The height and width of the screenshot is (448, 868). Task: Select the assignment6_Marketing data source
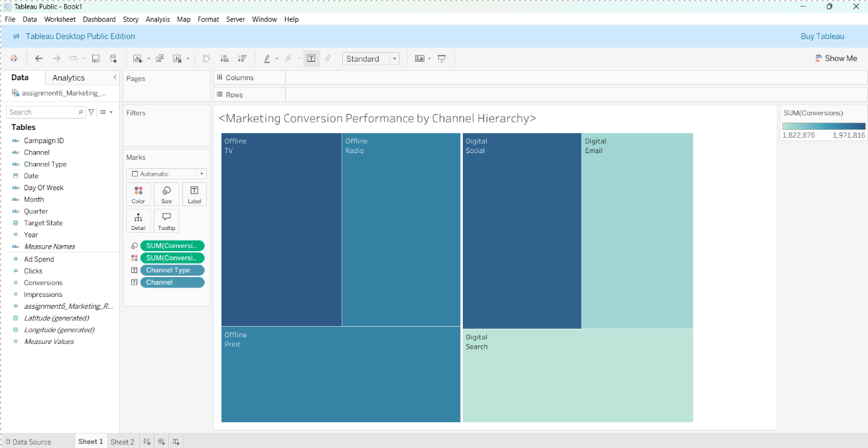coord(59,93)
